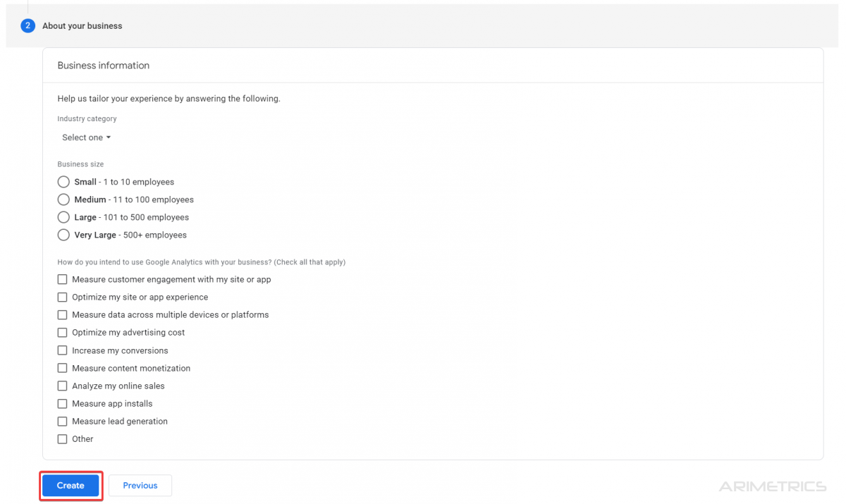Tick Optimize my site or app experience
This screenshot has width=846, height=504.
click(63, 297)
